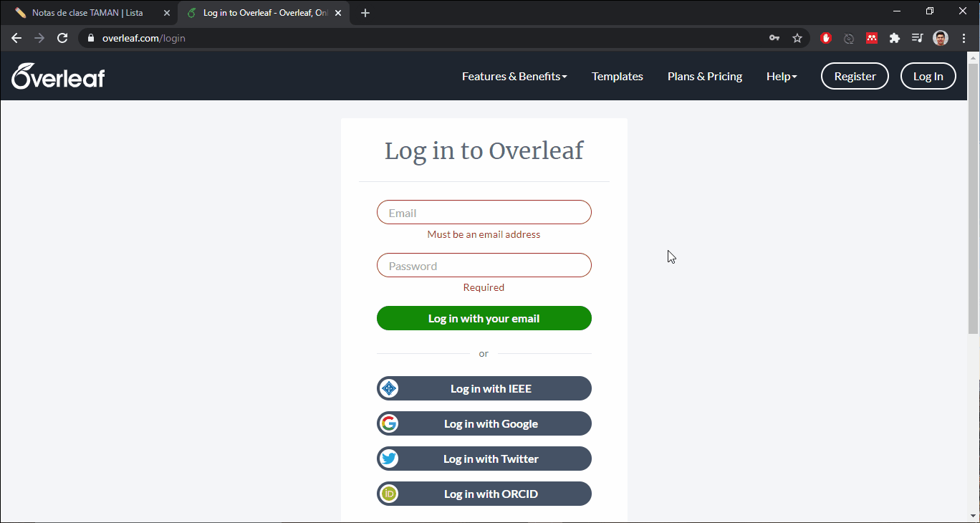Log in with Google button
Image resolution: width=980 pixels, height=523 pixels.
coord(484,423)
